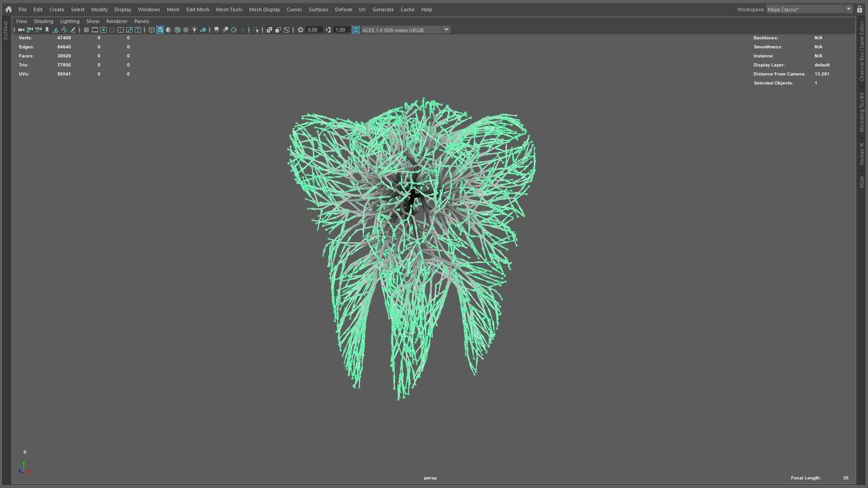
Task: Click the Depth of Field icon
Action: click(243, 30)
